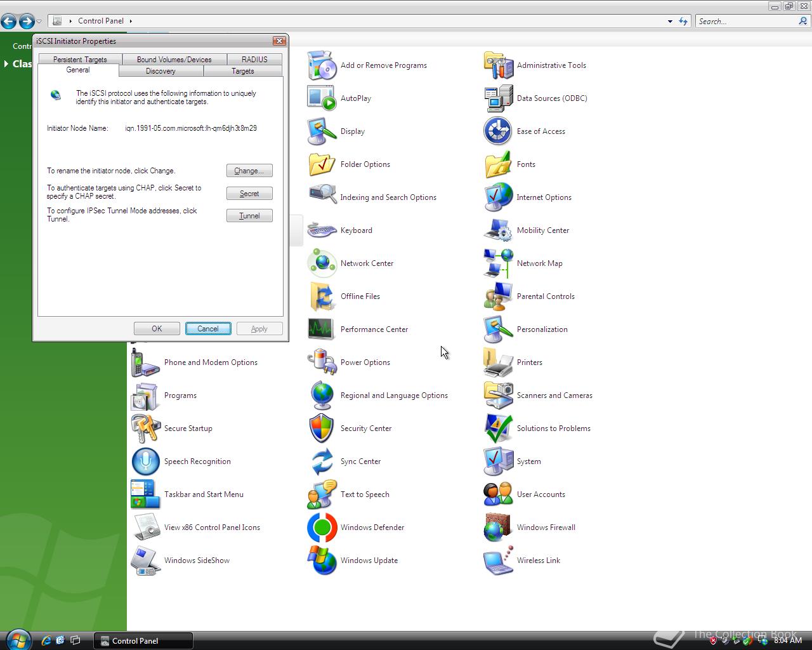Refresh the Control Panel address bar

(683, 22)
